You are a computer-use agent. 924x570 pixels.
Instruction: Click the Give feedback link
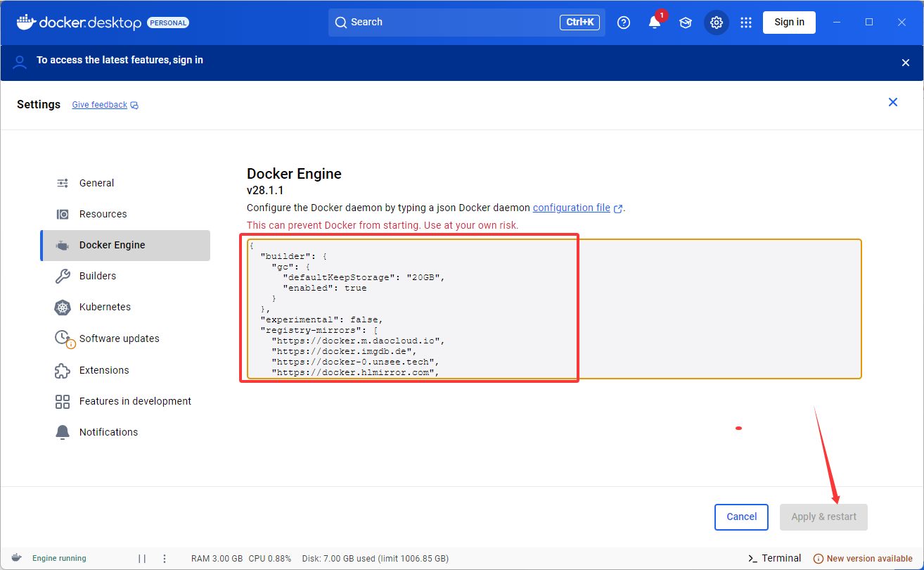click(100, 105)
